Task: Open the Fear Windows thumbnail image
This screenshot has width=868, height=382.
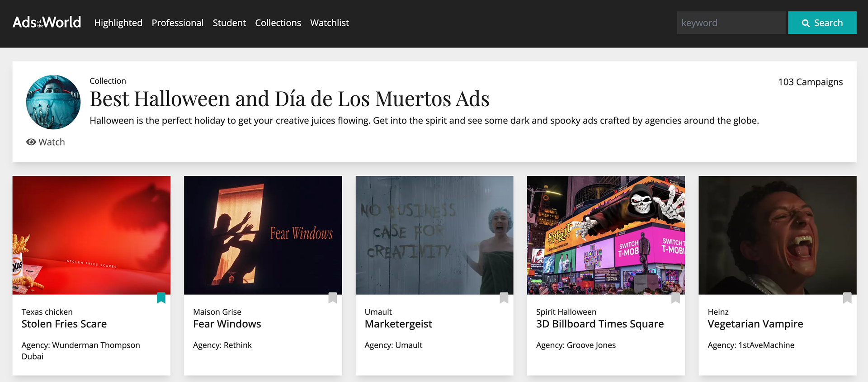Action: coord(263,235)
